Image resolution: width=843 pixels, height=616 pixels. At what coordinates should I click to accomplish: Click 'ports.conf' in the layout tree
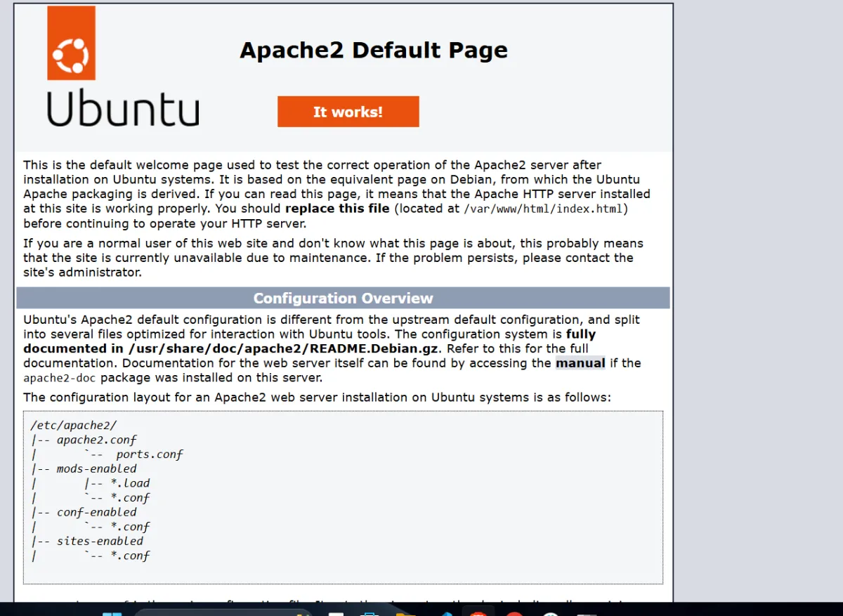point(150,454)
